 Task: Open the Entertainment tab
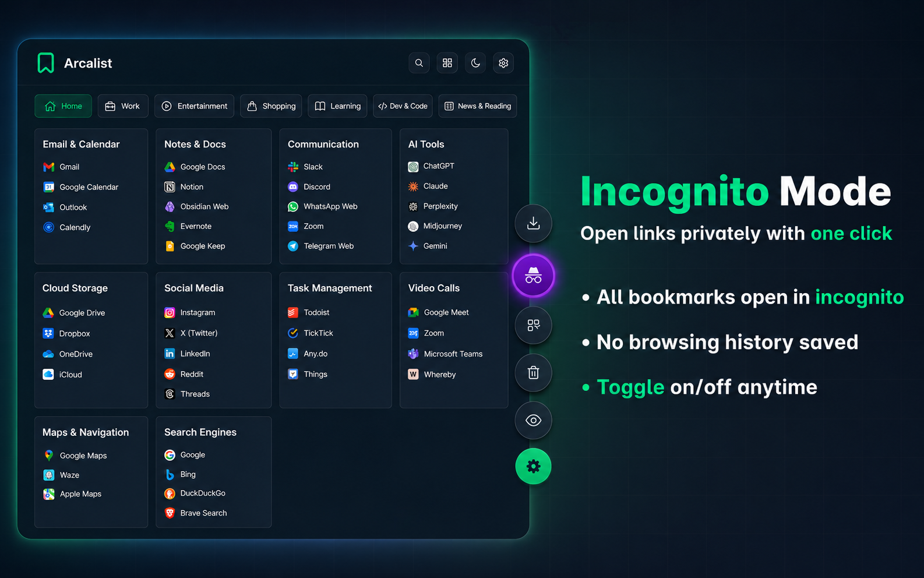click(x=194, y=106)
